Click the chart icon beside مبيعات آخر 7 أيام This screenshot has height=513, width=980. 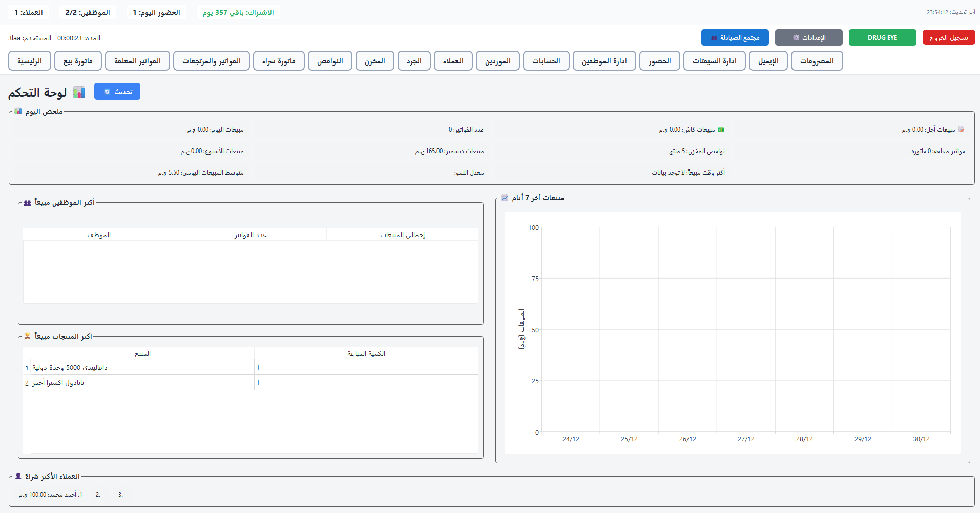pyautogui.click(x=505, y=198)
